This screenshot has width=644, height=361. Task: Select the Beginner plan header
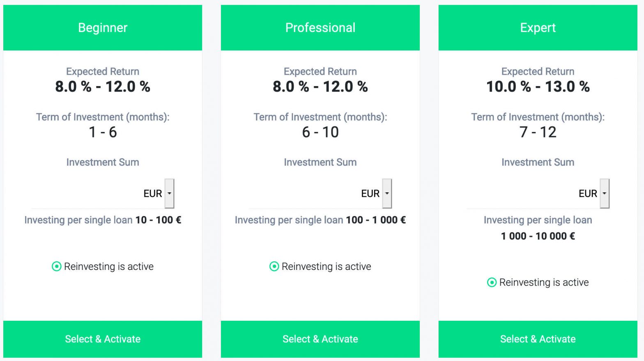pyautogui.click(x=103, y=27)
